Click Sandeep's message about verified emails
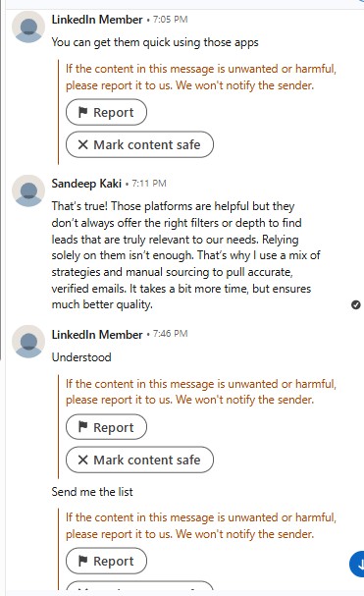Screen dimensions: 364x596 185,255
